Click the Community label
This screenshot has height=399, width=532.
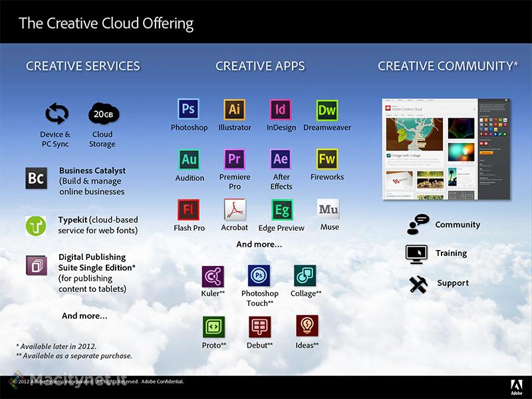tap(458, 225)
